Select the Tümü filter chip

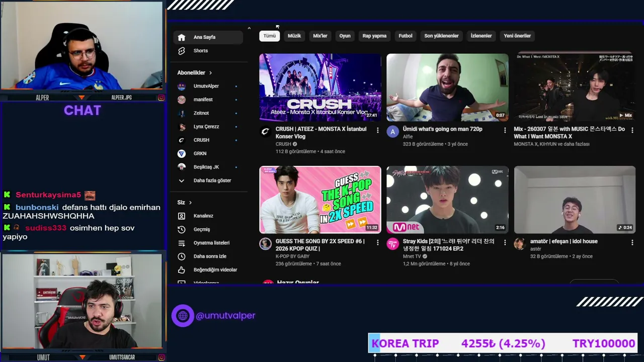(270, 36)
